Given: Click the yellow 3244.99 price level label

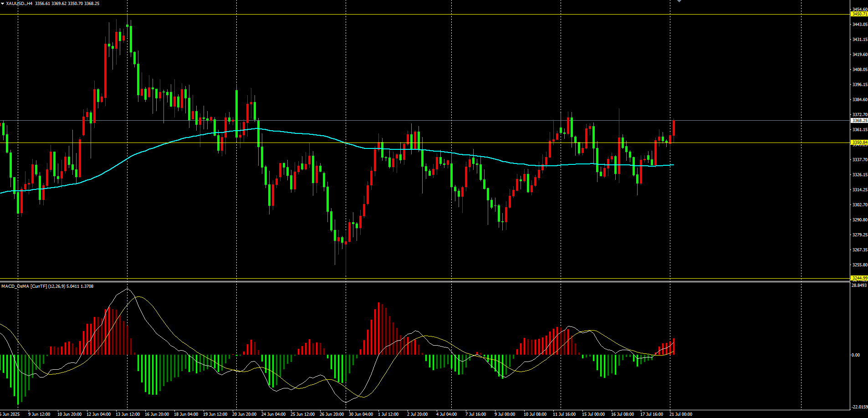Looking at the screenshot, I should 859,278.
